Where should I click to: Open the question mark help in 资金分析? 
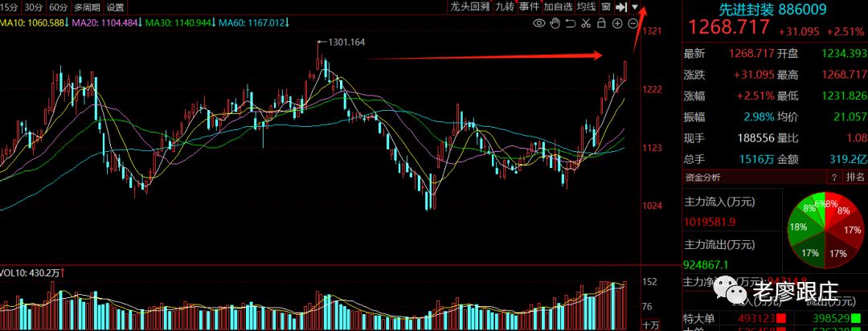click(x=833, y=177)
